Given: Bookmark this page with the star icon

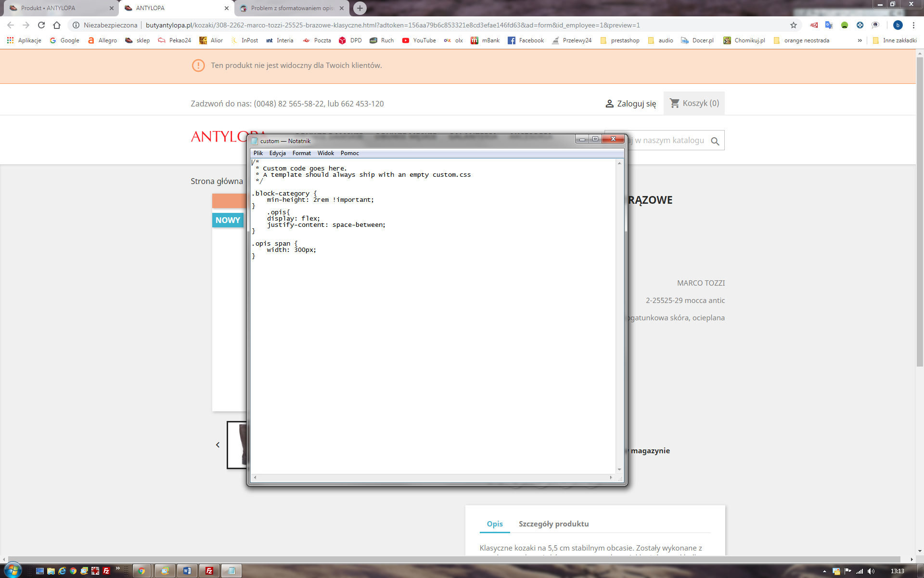Looking at the screenshot, I should pos(794,25).
